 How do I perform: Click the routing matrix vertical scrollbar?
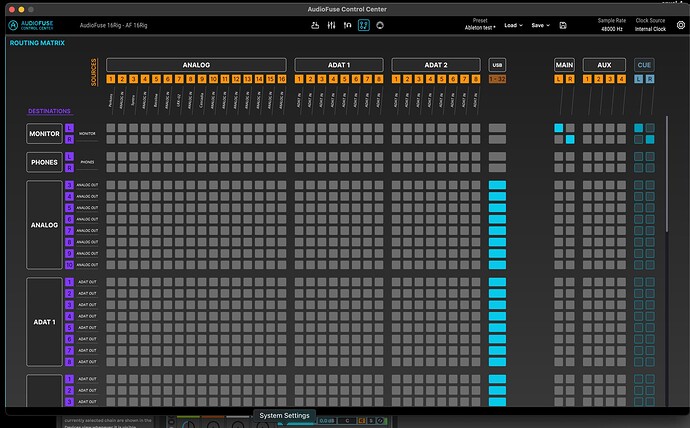tap(667, 174)
